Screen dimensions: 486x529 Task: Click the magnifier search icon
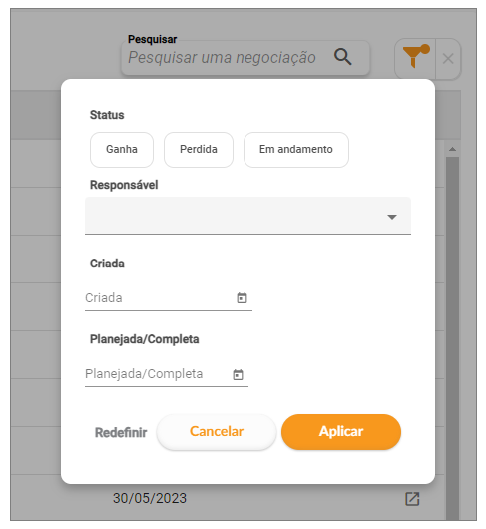342,57
